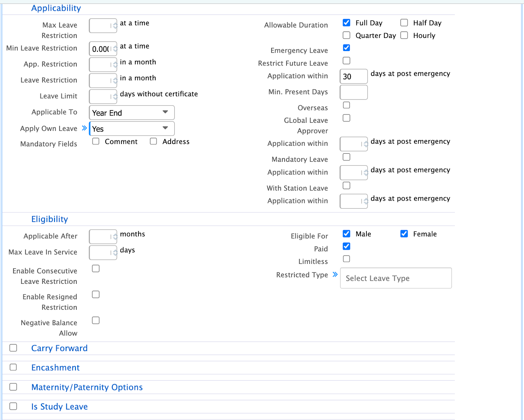This screenshot has height=420, width=524.
Task: Enable the Global Leave Approver checkbox
Action: [346, 118]
